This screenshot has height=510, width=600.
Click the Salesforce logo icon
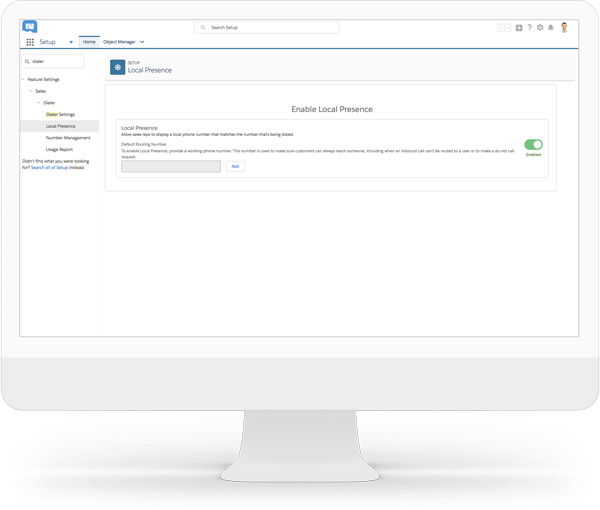click(29, 27)
